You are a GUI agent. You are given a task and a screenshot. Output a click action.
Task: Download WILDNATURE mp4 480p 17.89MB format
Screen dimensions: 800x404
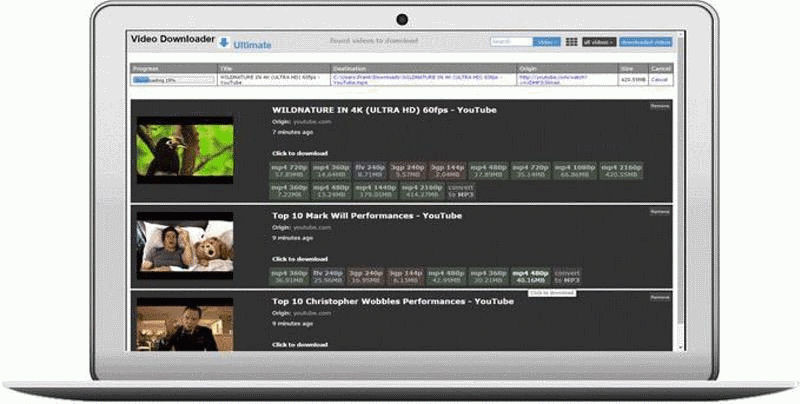point(488,171)
